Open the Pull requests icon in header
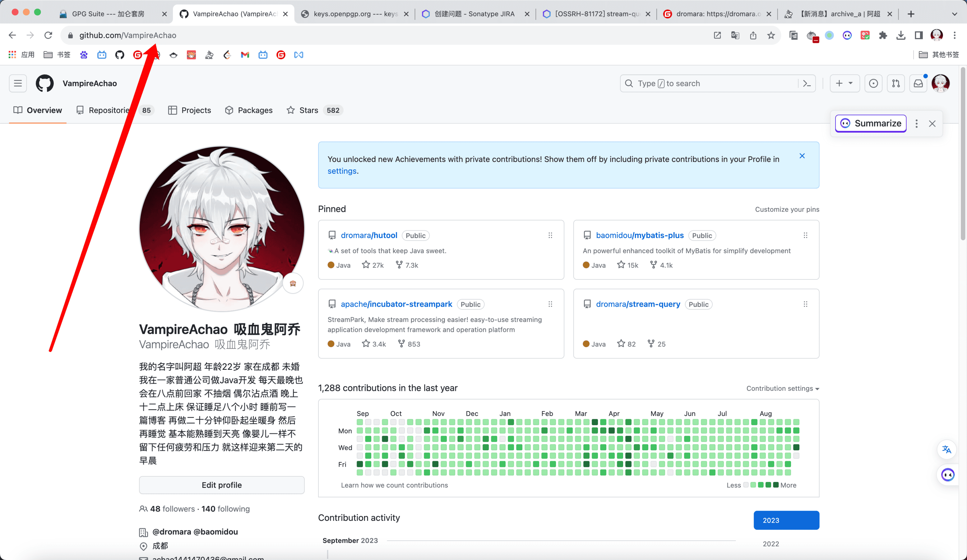This screenshot has width=967, height=560. [x=895, y=83]
